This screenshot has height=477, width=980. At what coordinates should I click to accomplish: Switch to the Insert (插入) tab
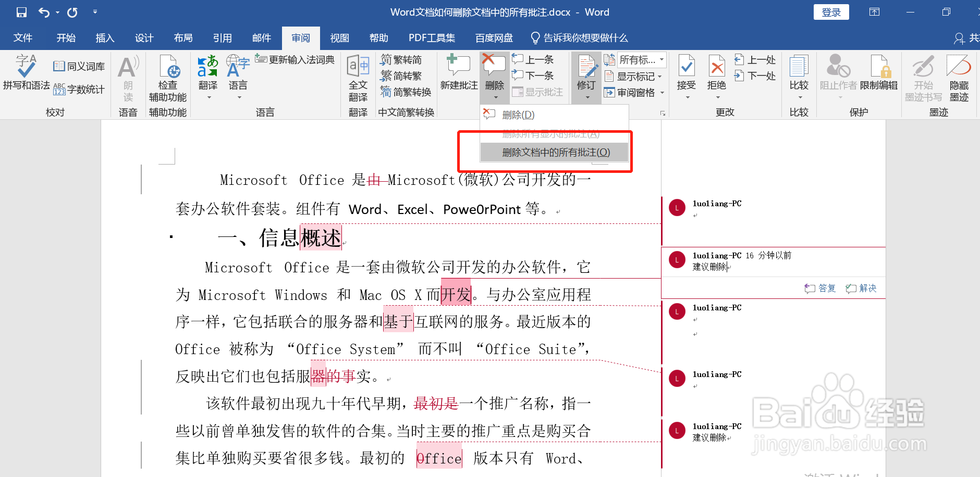coord(105,38)
